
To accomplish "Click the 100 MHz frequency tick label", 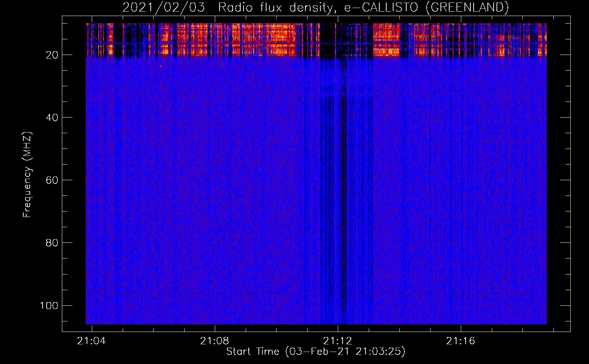I will pyautogui.click(x=49, y=305).
